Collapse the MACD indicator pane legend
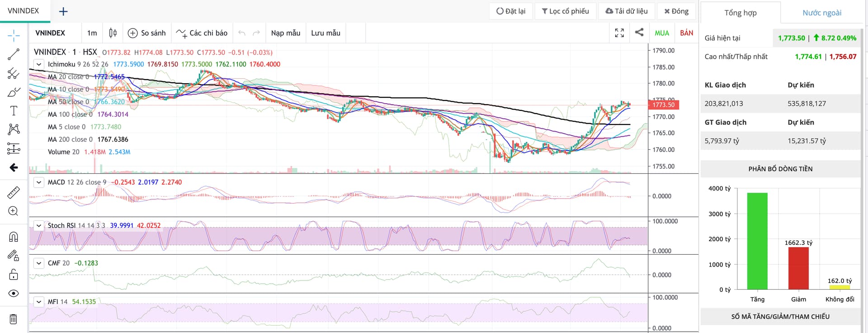This screenshot has height=333, width=868. 39,182
